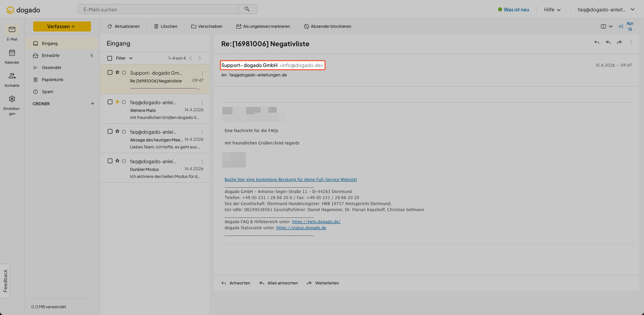Star the Absage des heutigen Meetings message

(x=117, y=131)
